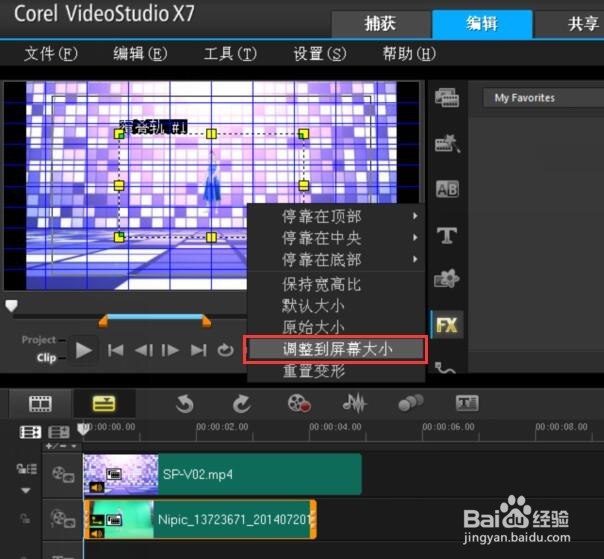Open the Sound Mixer waveform icon
The image size is (604, 559).
(x=354, y=403)
